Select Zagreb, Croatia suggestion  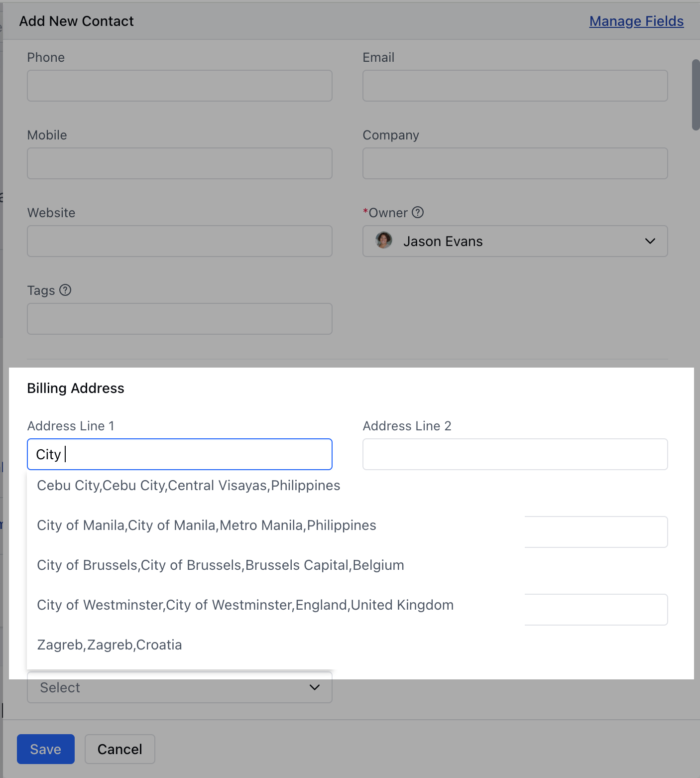pos(110,645)
